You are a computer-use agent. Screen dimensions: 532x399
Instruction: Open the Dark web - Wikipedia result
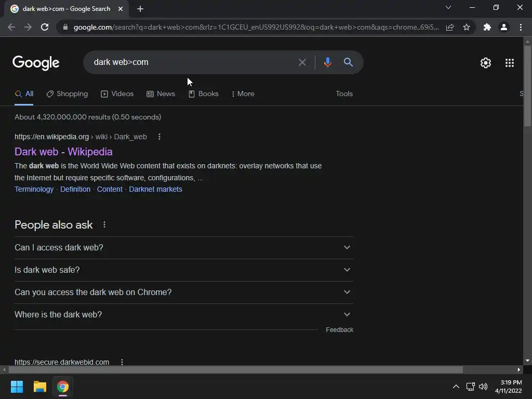[63, 152]
